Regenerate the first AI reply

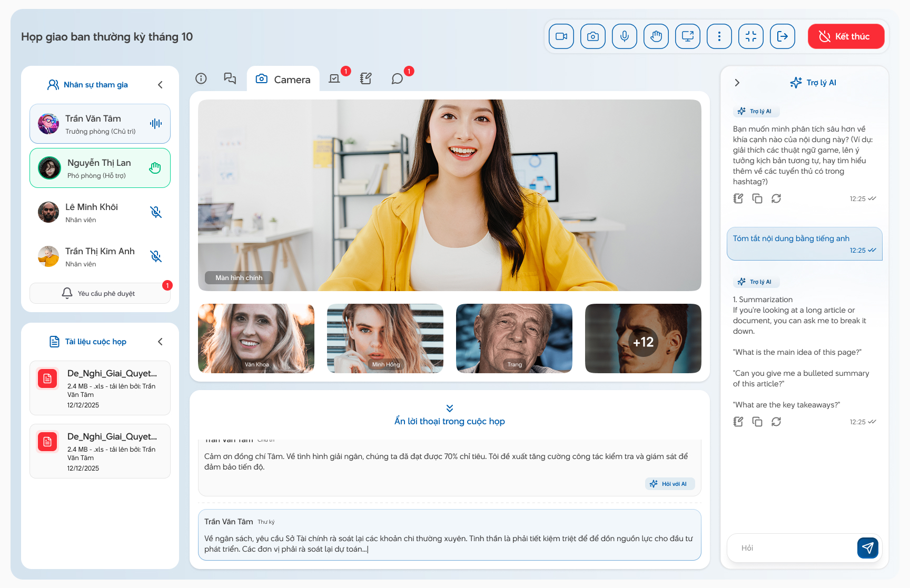pyautogui.click(x=776, y=198)
